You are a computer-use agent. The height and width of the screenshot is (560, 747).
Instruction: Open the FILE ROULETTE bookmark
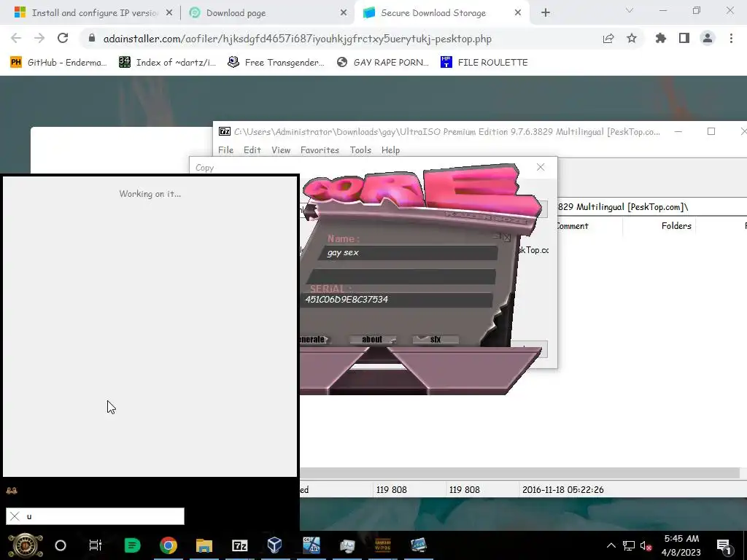tap(484, 63)
